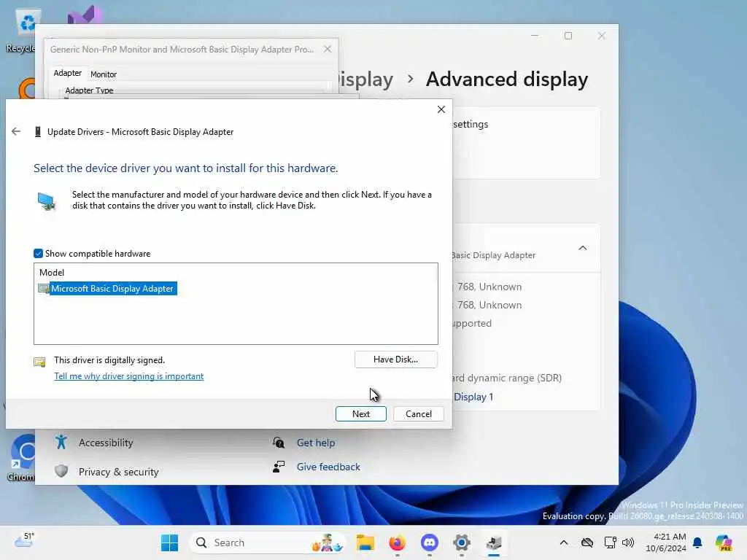The width and height of the screenshot is (747, 560).
Task: Open volume speaker tray icon
Action: (628, 542)
